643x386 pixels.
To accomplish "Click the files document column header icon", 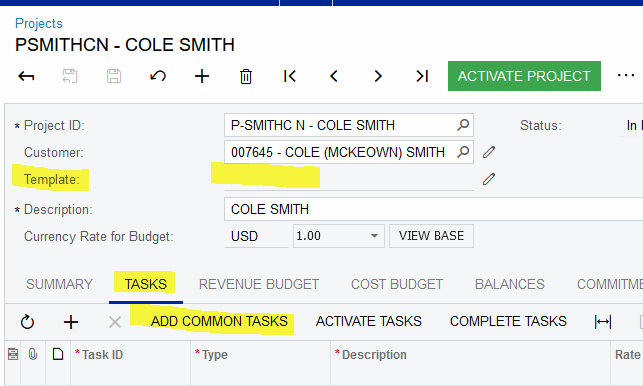I will (58, 354).
